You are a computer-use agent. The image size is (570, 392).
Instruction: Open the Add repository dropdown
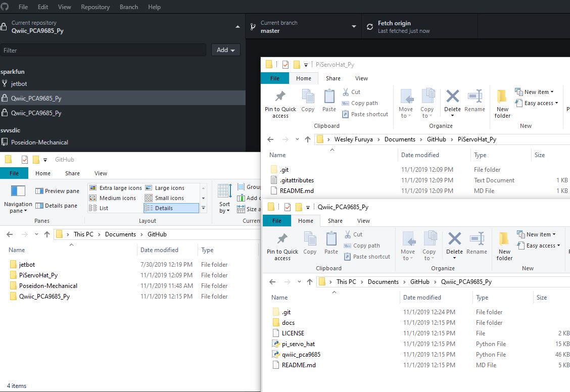click(224, 50)
